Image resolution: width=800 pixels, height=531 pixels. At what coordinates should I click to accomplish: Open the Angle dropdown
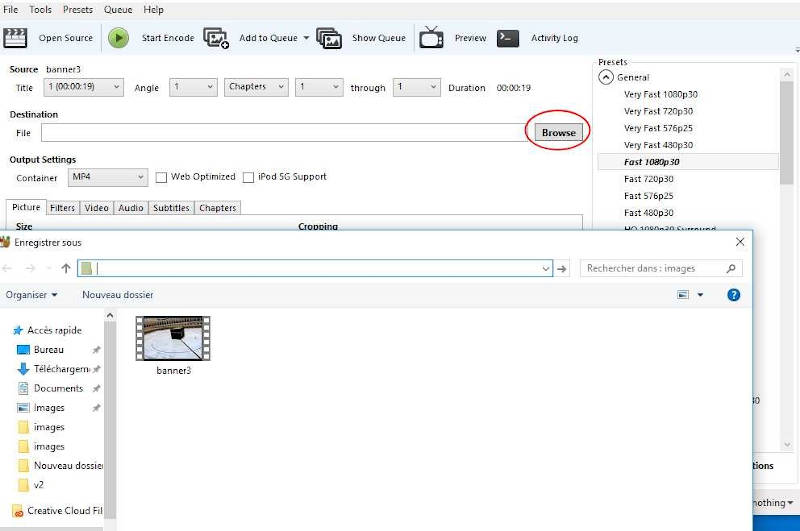pos(193,87)
